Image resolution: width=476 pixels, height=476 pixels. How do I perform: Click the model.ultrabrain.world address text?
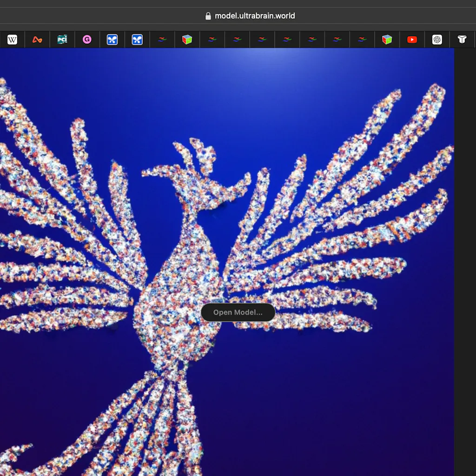(x=255, y=15)
